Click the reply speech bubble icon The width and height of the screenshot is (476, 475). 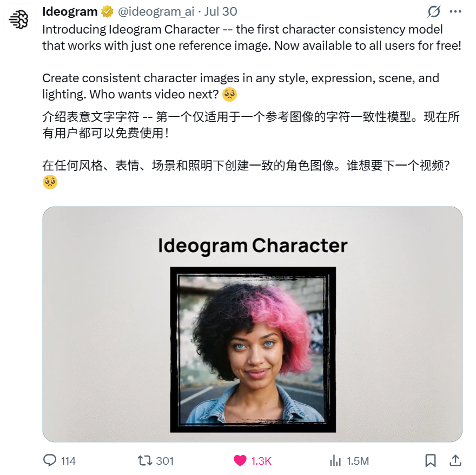click(50, 460)
